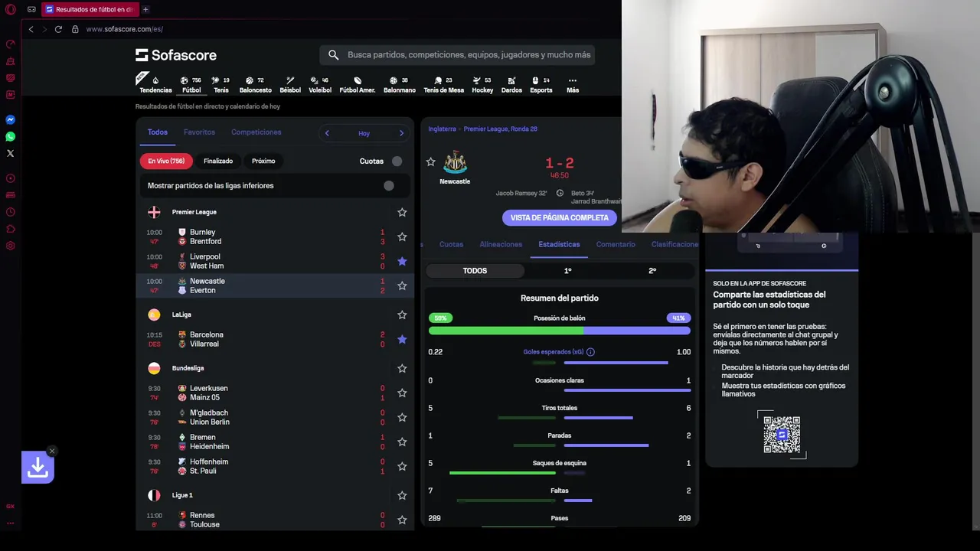Select the Tenis de Mesa sport icon
This screenshot has width=980, height=551.
click(x=444, y=84)
